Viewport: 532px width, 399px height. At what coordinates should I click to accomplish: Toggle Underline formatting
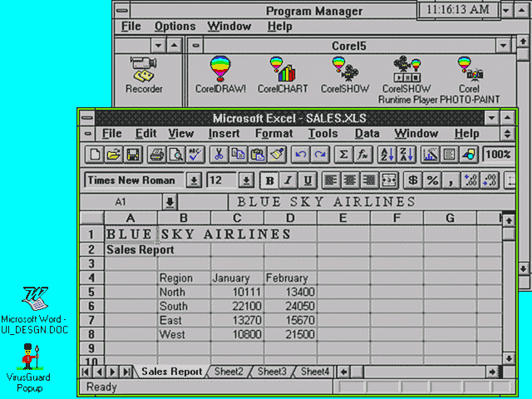click(x=308, y=180)
